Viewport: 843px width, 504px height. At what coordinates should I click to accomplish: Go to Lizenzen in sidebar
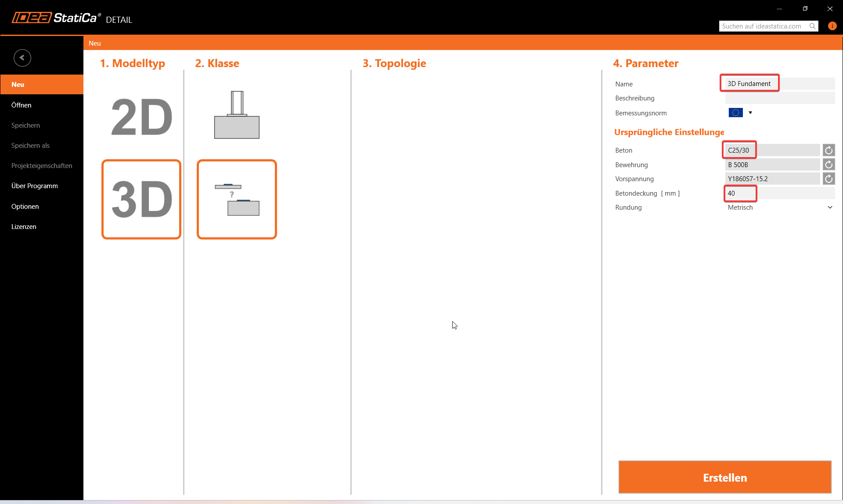pos(24,227)
